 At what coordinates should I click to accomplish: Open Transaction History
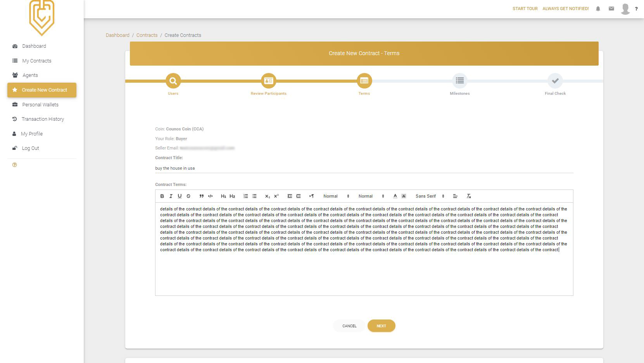[41, 119]
